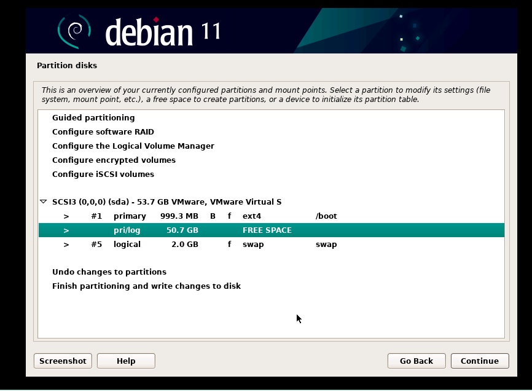Click the Debian swirl logo
Screen dimensions: 532x392
pos(74,31)
